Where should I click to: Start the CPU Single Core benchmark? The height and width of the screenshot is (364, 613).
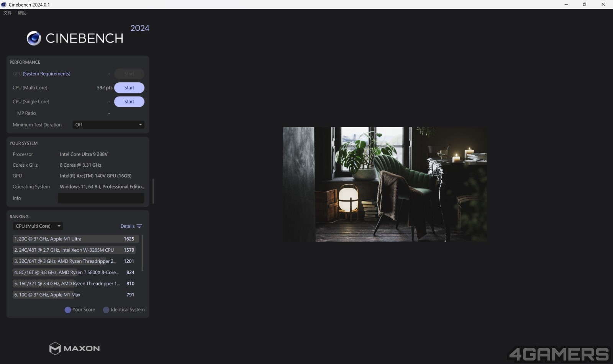point(129,102)
